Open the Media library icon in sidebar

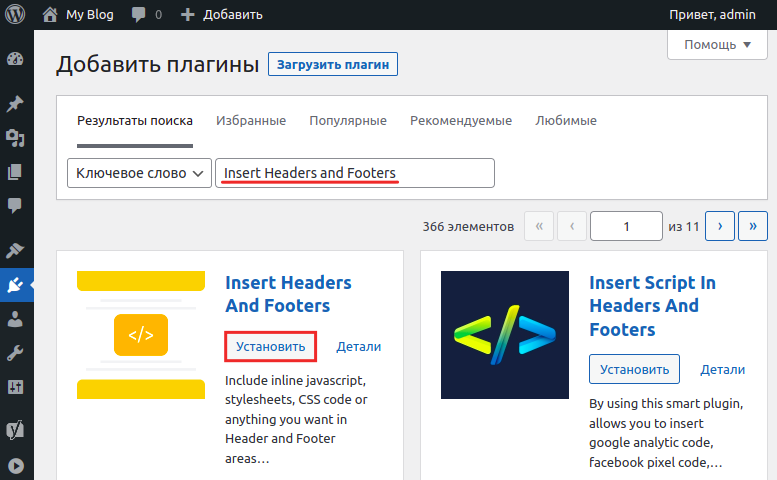15,138
